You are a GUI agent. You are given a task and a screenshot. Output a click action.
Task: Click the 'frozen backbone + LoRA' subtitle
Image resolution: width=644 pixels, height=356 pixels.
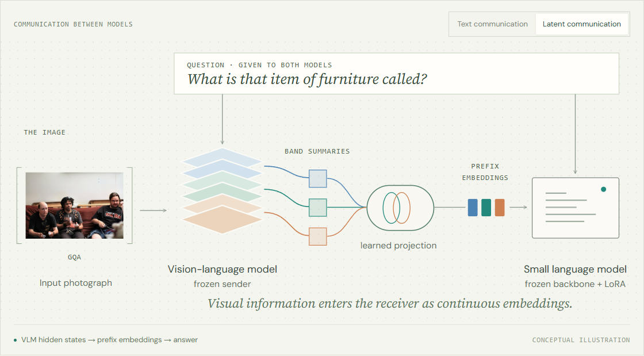(575, 284)
